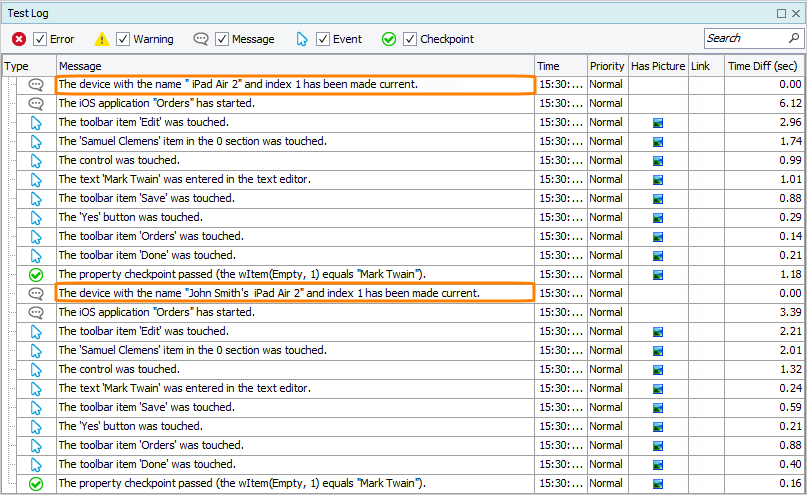
Task: Sort by the Time Diff (sec) column header
Action: coord(765,66)
